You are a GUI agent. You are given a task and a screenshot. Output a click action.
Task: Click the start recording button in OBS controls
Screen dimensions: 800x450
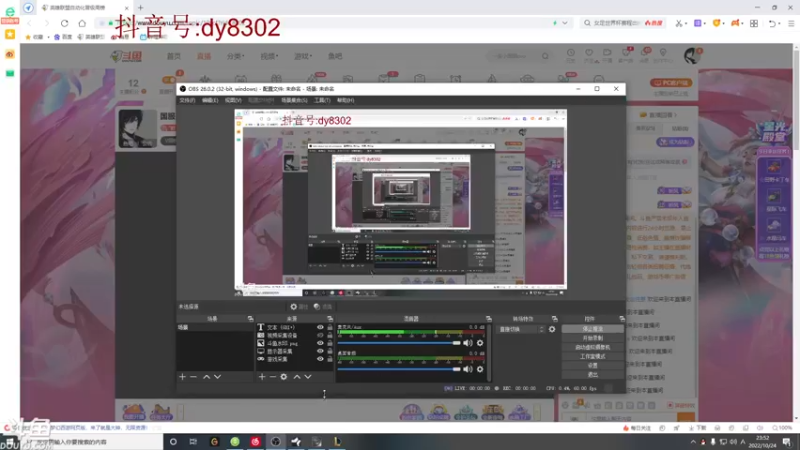point(592,338)
